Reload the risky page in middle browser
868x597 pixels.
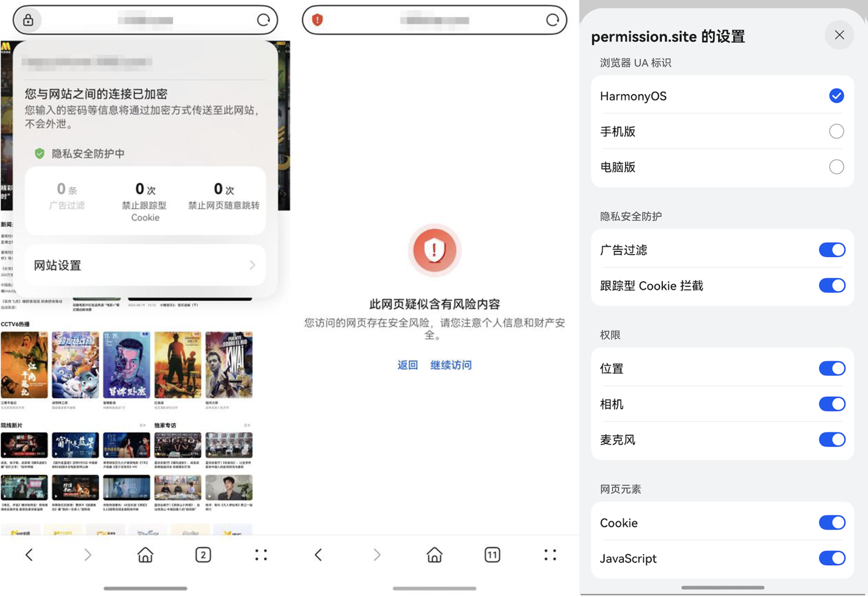tap(552, 21)
